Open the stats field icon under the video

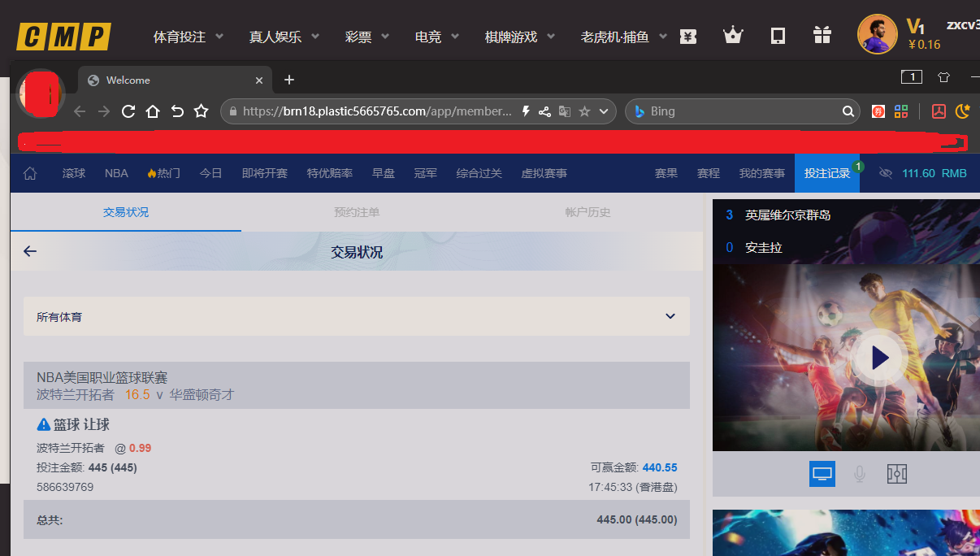click(x=896, y=474)
